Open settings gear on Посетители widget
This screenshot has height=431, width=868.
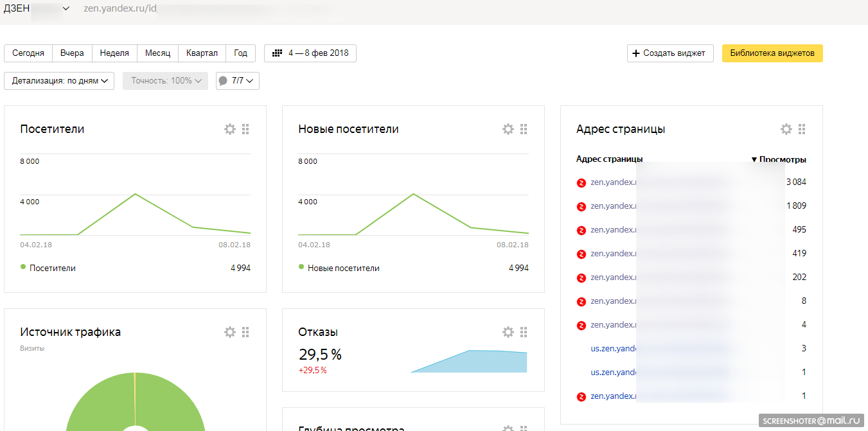pos(230,129)
